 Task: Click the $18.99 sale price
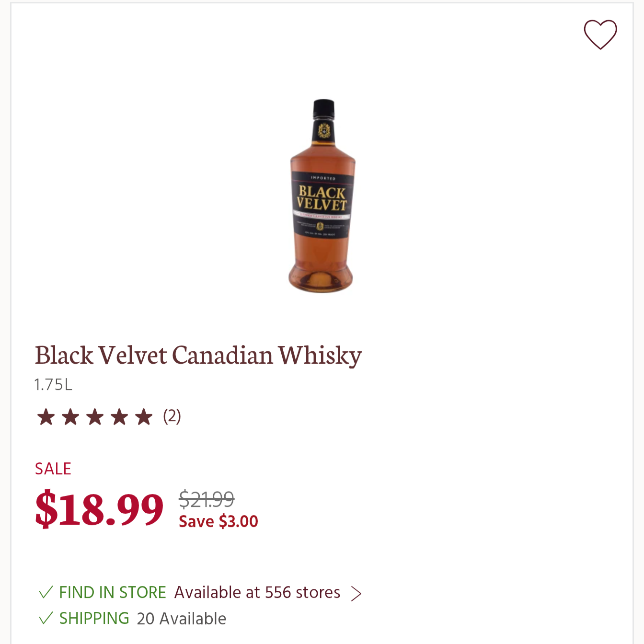point(99,508)
